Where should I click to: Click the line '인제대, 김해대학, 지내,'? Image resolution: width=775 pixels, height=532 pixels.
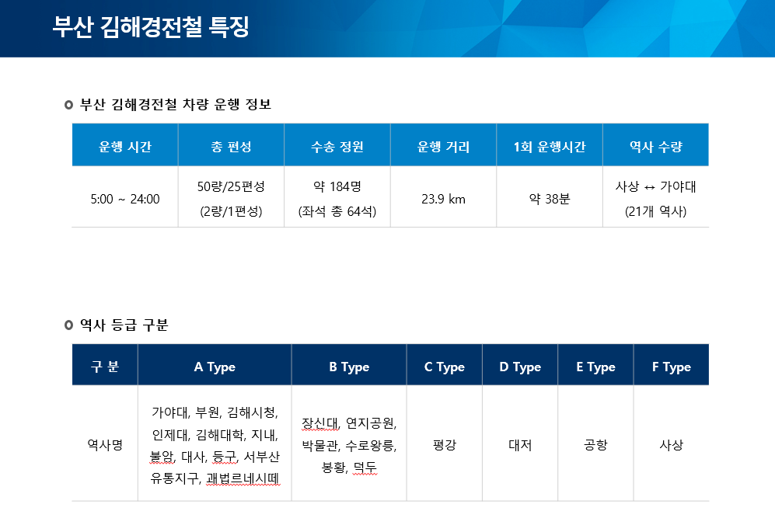click(x=215, y=435)
